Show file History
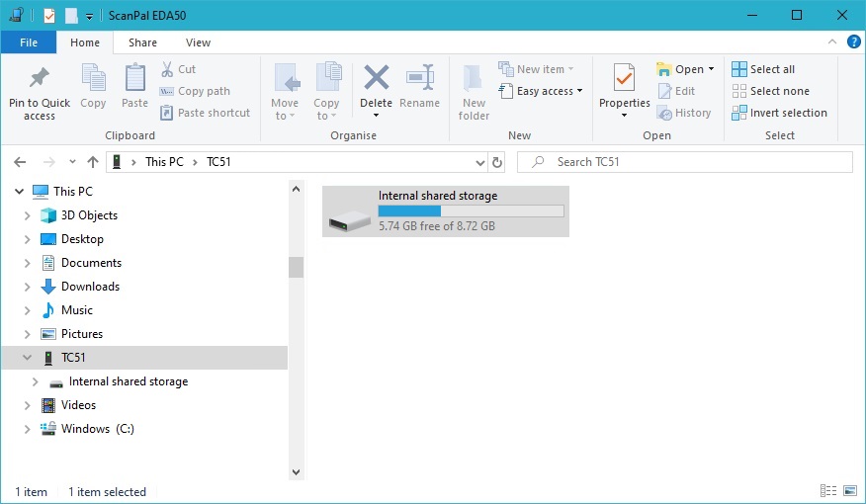Viewport: 866px width, 504px height. [684, 113]
